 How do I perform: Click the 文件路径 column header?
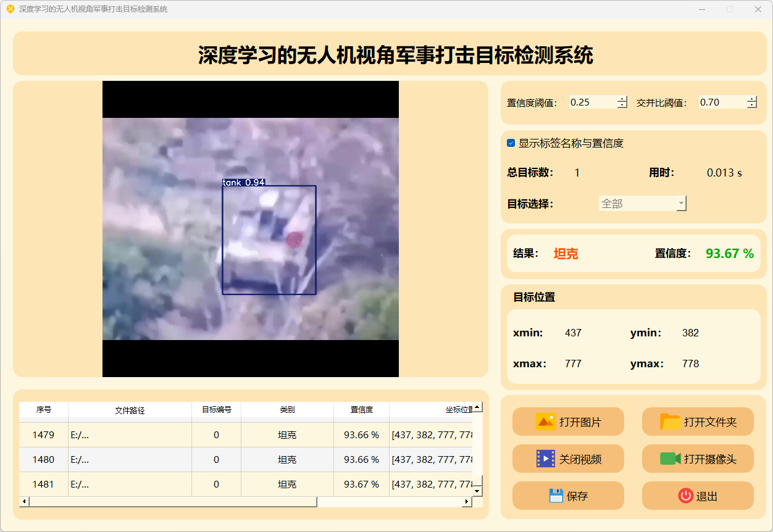[130, 410]
